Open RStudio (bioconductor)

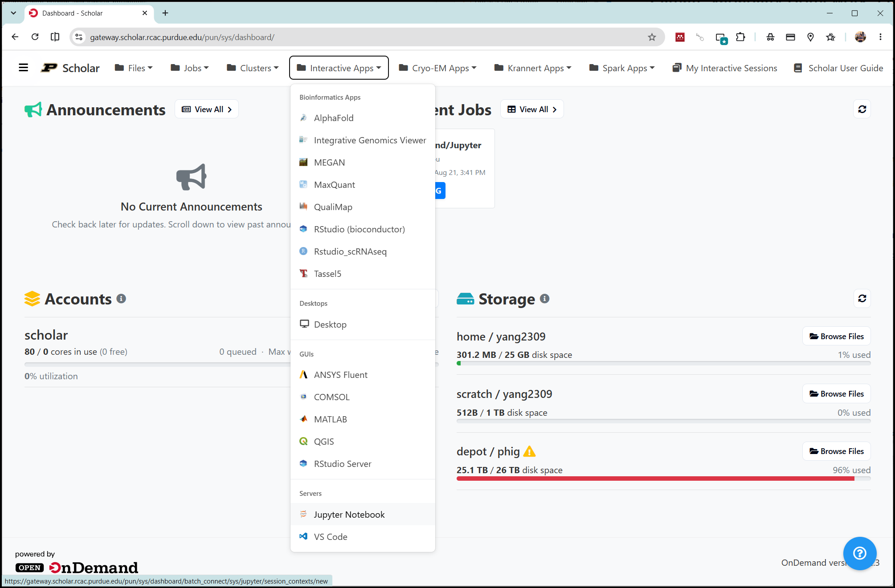pos(363,229)
